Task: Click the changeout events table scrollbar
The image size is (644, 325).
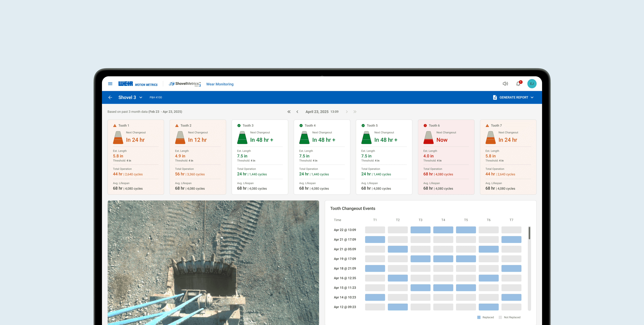Action: (529, 233)
